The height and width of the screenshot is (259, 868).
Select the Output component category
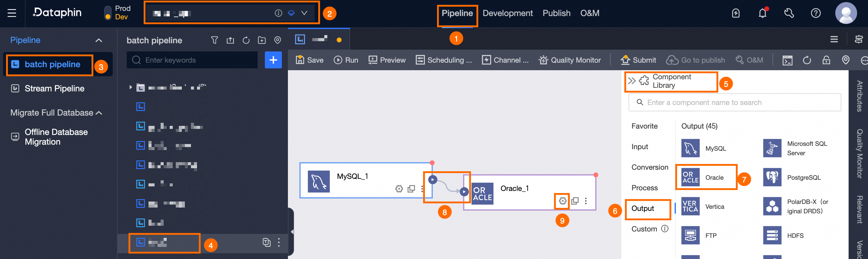[643, 208]
